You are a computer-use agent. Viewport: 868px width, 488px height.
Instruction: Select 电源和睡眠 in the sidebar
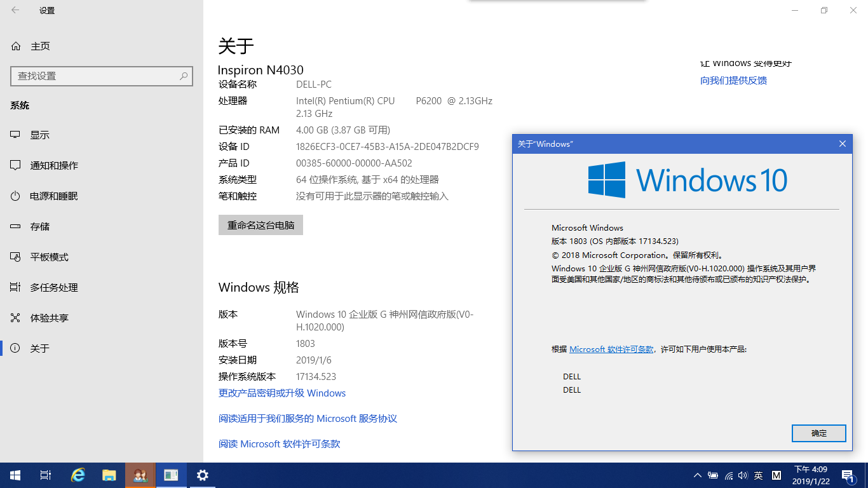53,196
